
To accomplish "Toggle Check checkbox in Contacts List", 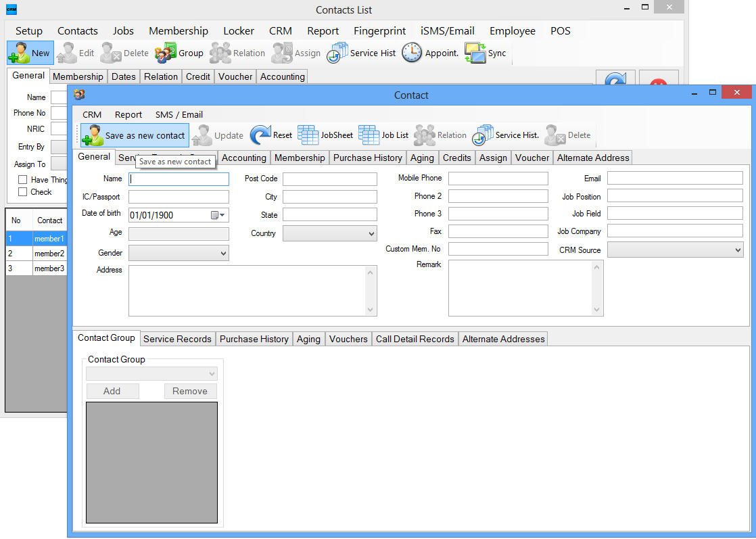I will pos(22,192).
